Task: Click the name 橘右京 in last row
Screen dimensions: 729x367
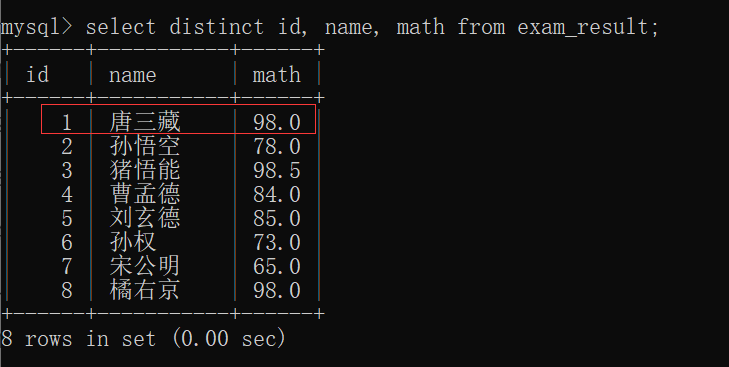Action: [x=145, y=290]
